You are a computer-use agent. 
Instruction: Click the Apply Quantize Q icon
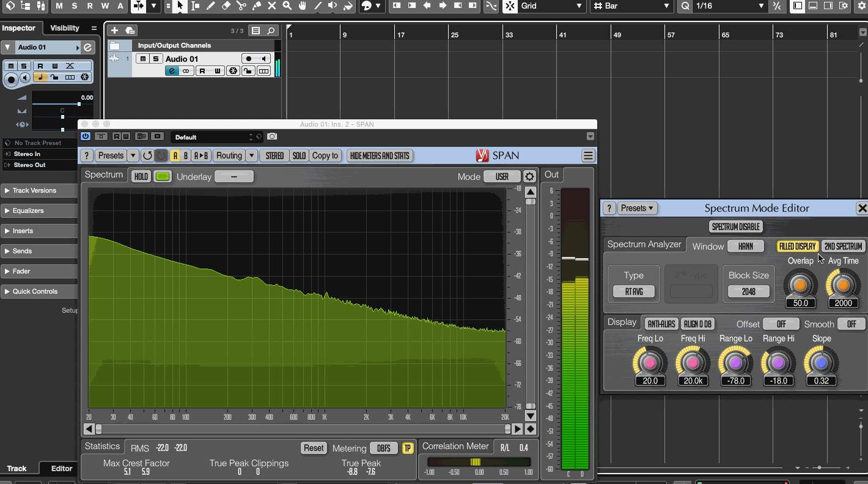[685, 6]
